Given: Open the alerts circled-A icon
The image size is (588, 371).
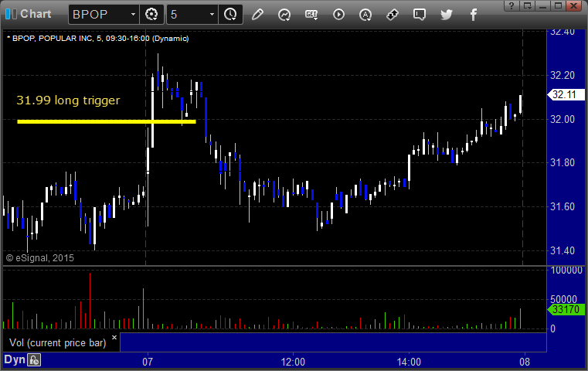Looking at the screenshot, I should tap(365, 15).
